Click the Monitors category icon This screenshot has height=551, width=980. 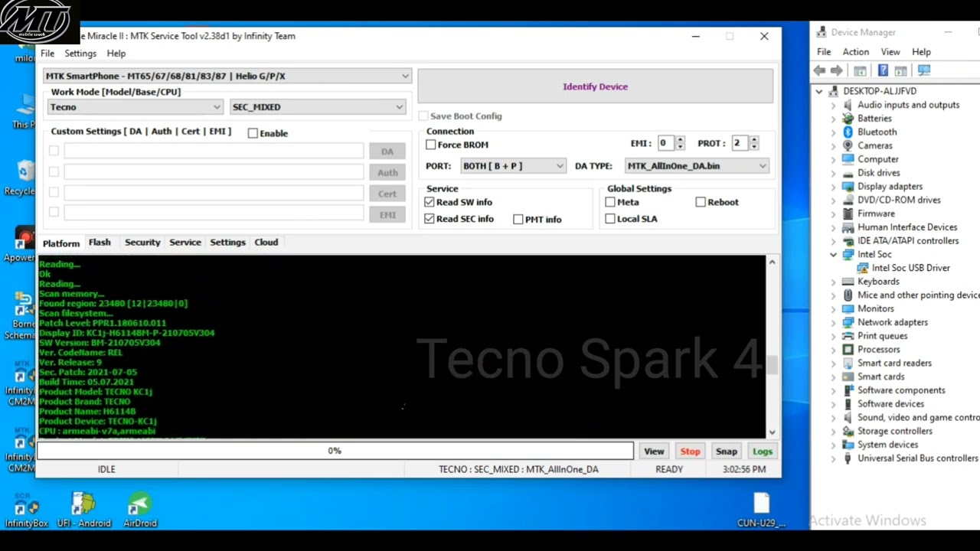click(x=848, y=308)
